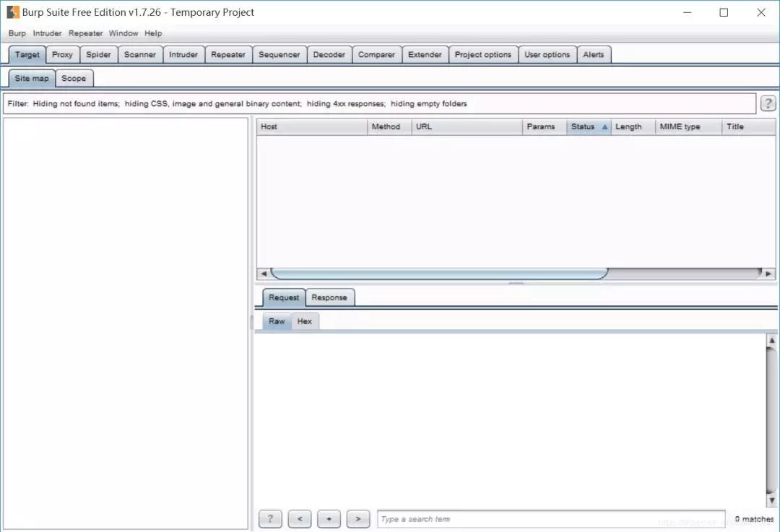Sort by the Title column header
The height and width of the screenshot is (532, 780).
pyautogui.click(x=749, y=127)
